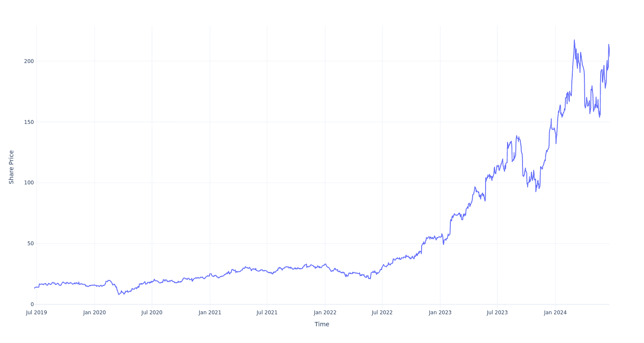Click the 'Jan 2023' x-axis label

440,313
